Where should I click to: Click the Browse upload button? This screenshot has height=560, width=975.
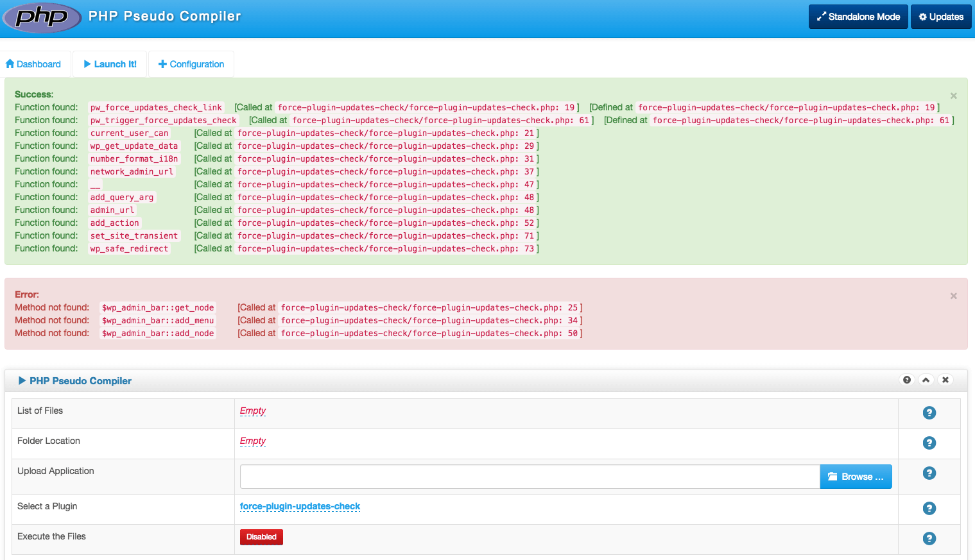pyautogui.click(x=856, y=477)
